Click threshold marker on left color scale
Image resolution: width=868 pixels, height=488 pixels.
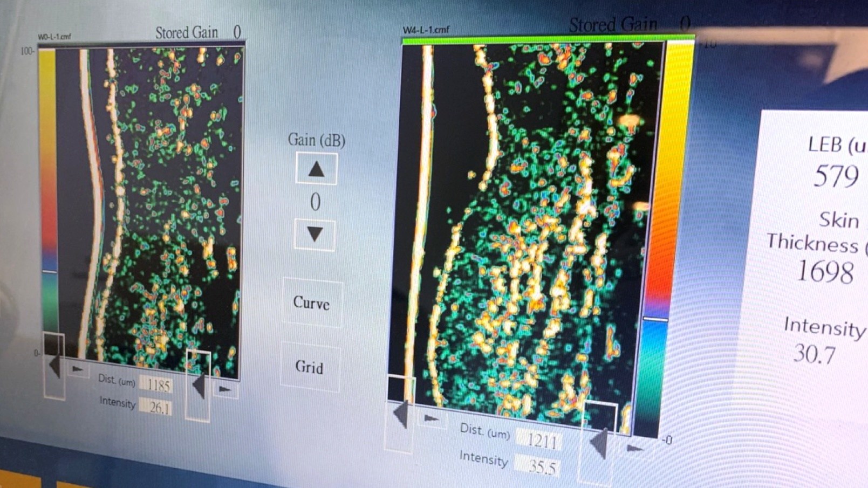point(50,272)
